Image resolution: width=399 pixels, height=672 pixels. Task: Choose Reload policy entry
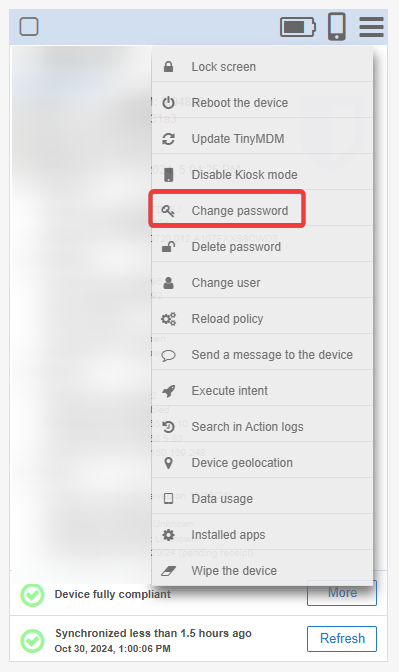(262, 319)
